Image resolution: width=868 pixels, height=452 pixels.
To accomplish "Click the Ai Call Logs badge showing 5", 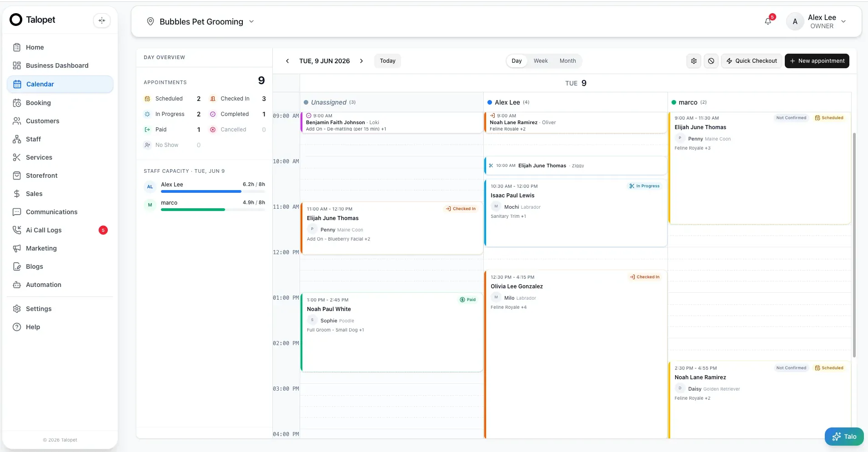I will 103,230.
